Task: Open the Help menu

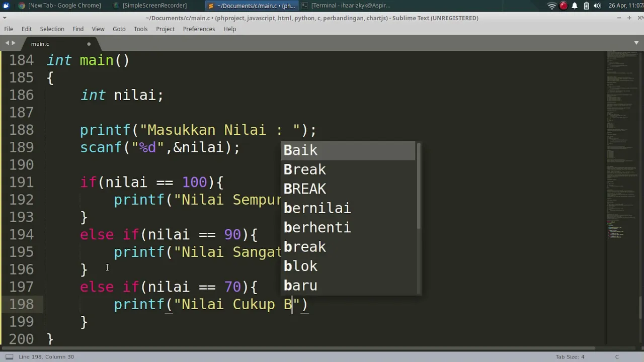Action: [x=229, y=29]
